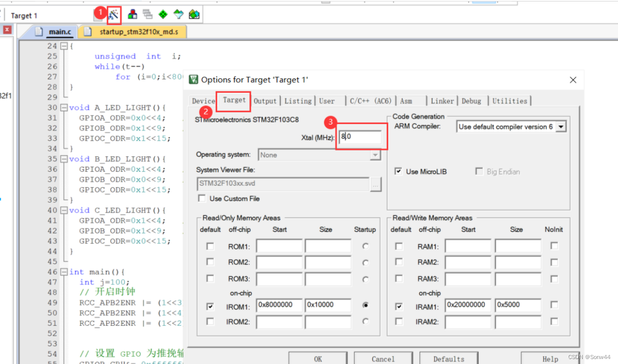This screenshot has width=618, height=364.
Task: Toggle IROM1 default checkbox
Action: [x=210, y=306]
